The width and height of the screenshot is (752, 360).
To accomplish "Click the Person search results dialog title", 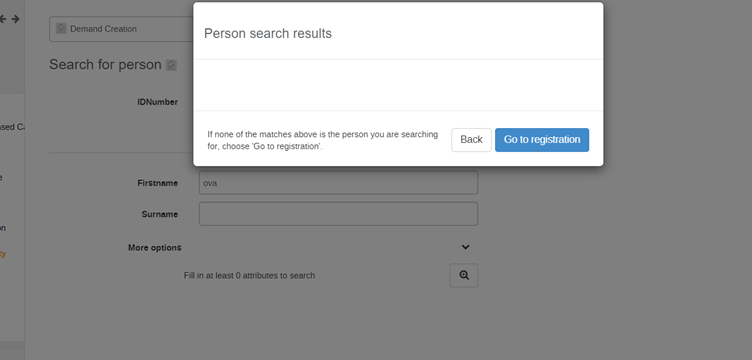I will point(268,34).
